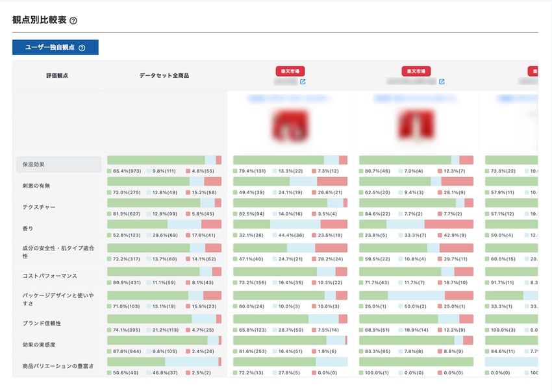The height and width of the screenshot is (392, 552).
Task: Click the first product thumbnail image
Action: click(290, 125)
